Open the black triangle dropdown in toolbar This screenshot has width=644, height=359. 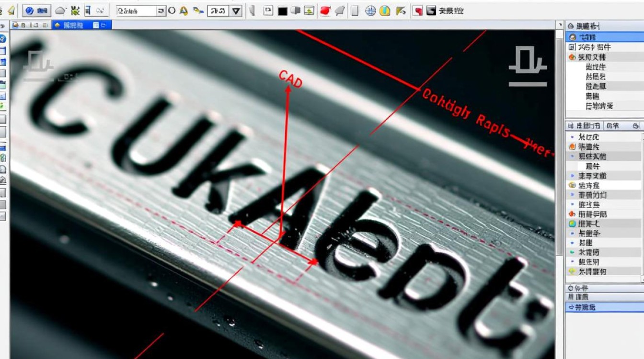pyautogui.click(x=236, y=11)
